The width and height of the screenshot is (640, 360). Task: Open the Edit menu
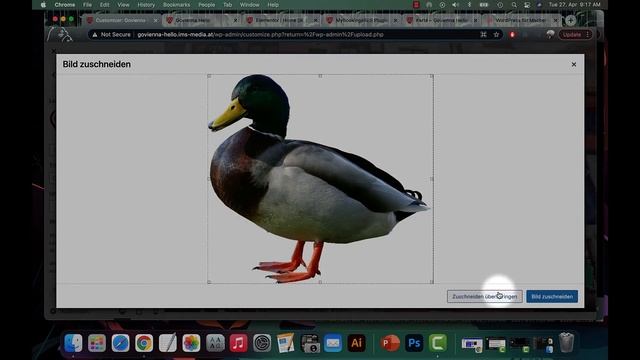point(104,5)
